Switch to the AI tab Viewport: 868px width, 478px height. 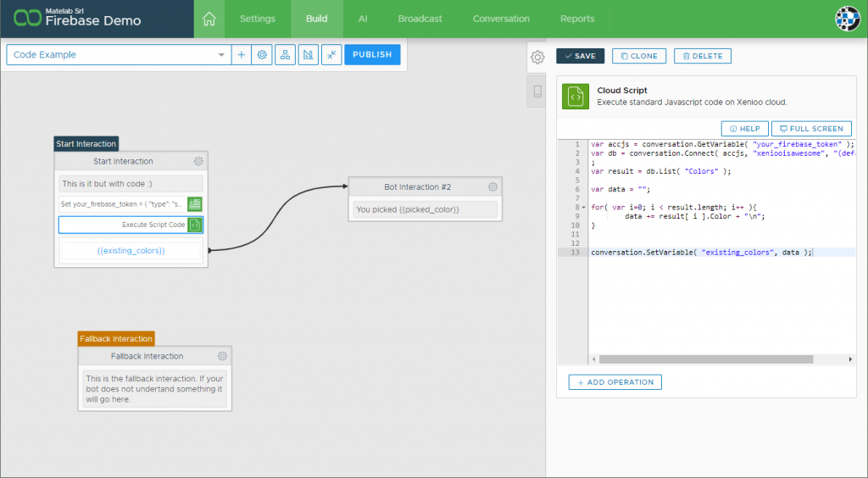pos(363,19)
